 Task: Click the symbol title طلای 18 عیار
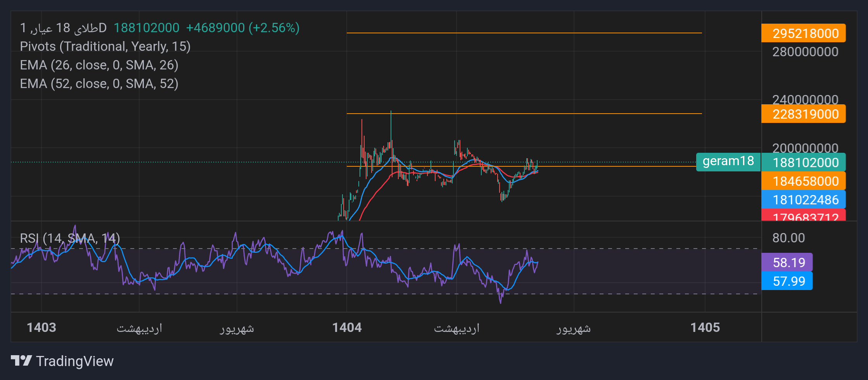pos(63,28)
